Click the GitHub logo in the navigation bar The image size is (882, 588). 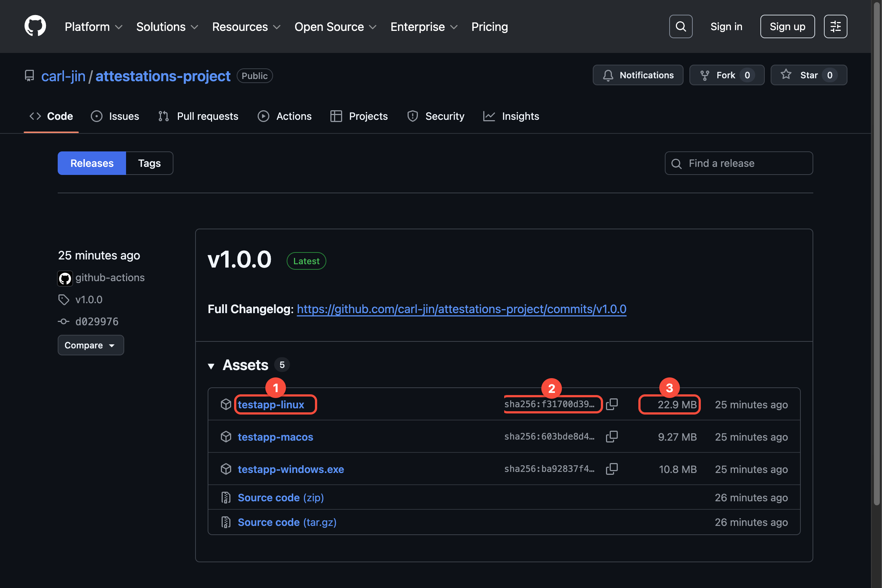point(35,25)
